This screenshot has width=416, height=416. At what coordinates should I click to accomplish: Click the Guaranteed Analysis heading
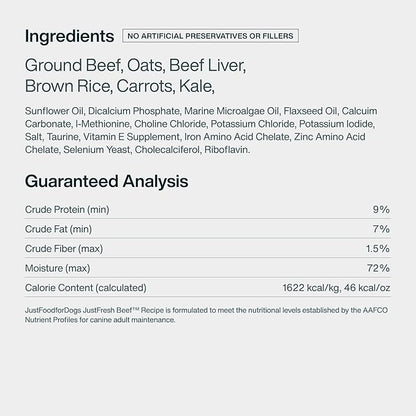tap(107, 181)
